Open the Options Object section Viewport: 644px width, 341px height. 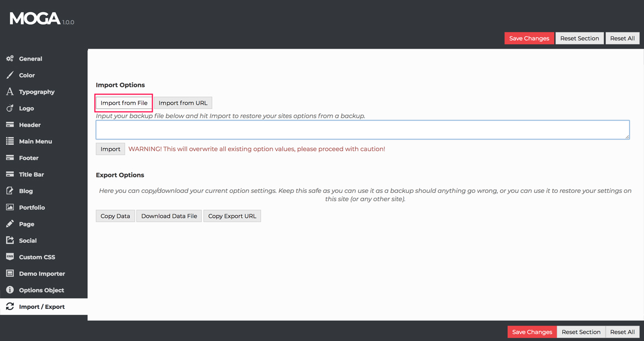44,290
